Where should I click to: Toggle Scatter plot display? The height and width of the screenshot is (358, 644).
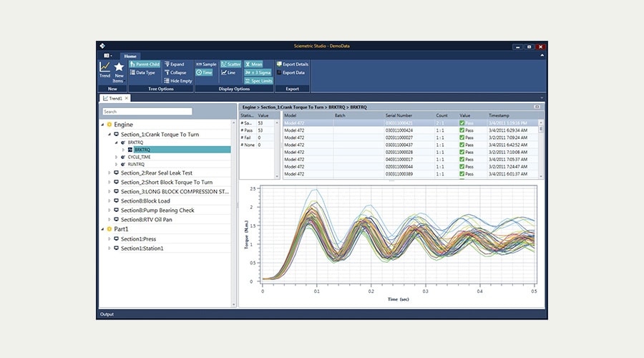pos(231,64)
